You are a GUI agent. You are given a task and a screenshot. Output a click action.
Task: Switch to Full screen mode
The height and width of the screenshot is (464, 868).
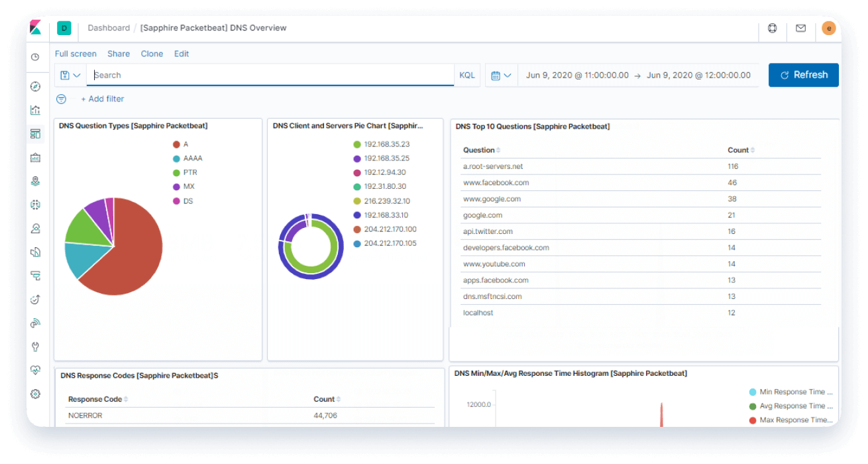click(x=75, y=54)
